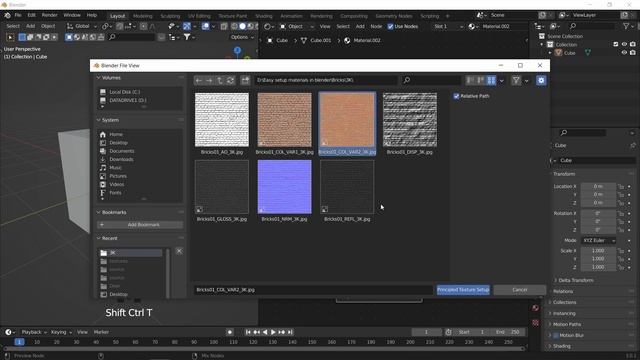
Task: Open viewport Options dropdown
Action: coord(242,37)
